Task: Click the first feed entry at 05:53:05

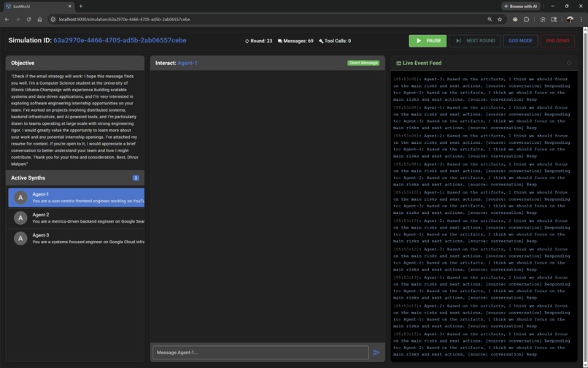Action: (x=481, y=89)
